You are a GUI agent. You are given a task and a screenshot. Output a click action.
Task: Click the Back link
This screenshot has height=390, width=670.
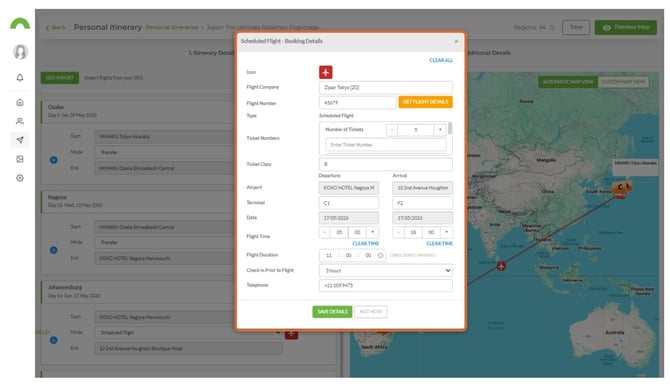[x=56, y=28]
